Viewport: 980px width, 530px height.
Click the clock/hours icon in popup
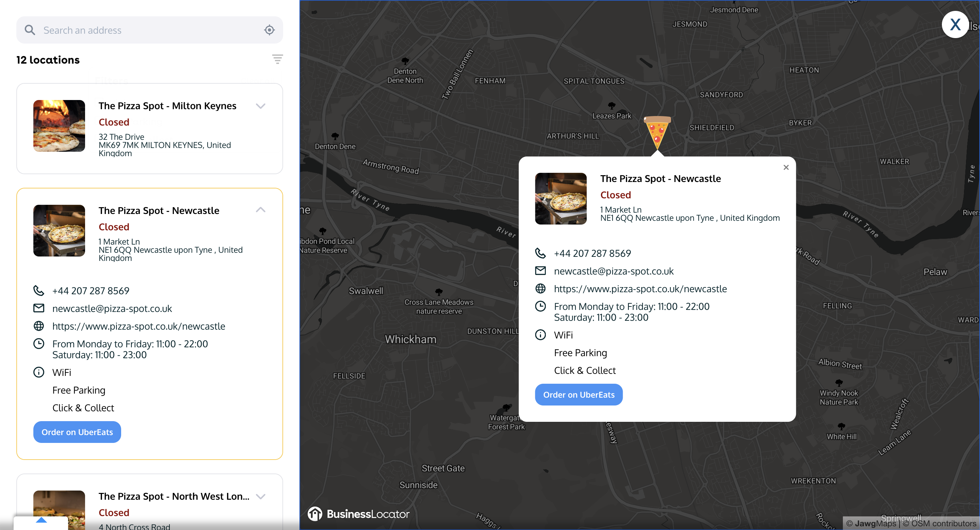(x=541, y=305)
